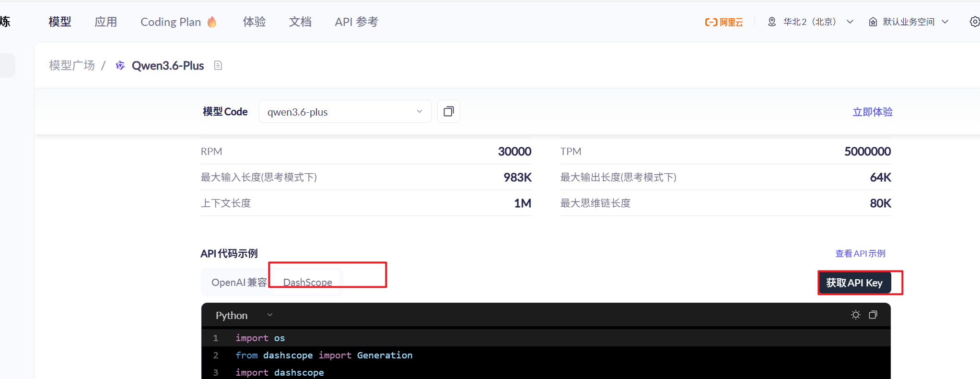Click the Aliyun logo

tap(723, 22)
